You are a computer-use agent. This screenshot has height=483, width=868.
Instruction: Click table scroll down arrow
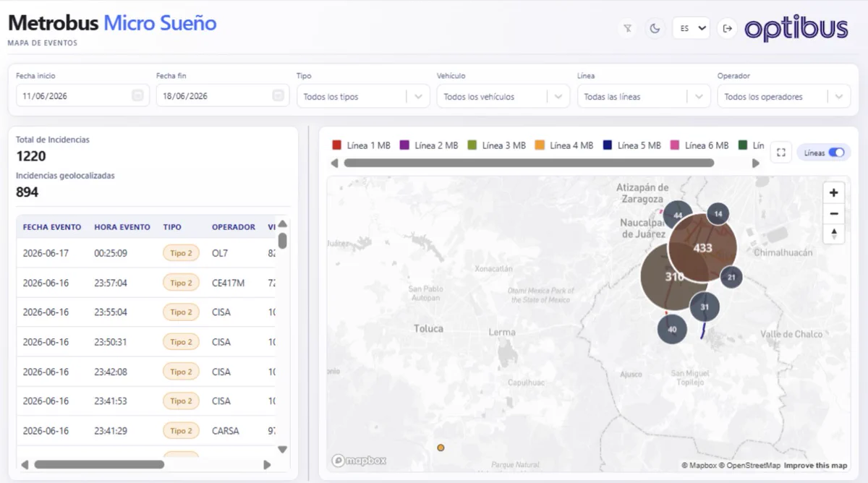pos(283,449)
